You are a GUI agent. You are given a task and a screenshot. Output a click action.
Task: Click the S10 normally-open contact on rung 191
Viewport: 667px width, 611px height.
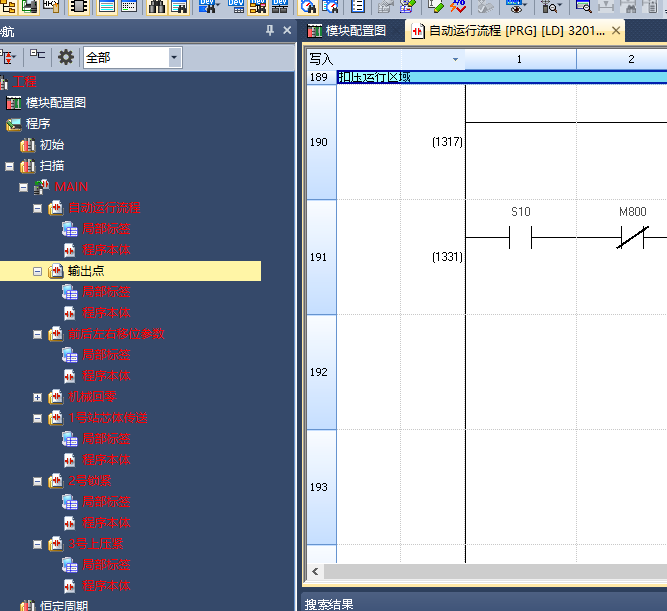pos(520,238)
